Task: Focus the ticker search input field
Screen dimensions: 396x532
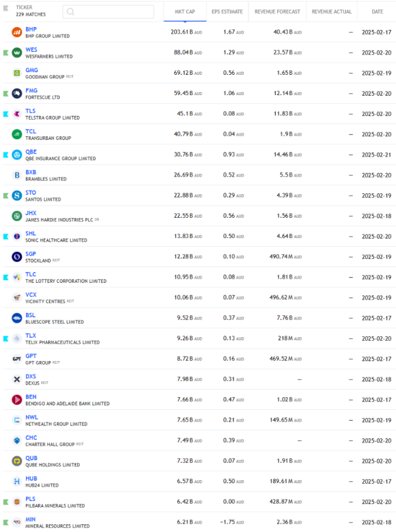Action: (108, 12)
